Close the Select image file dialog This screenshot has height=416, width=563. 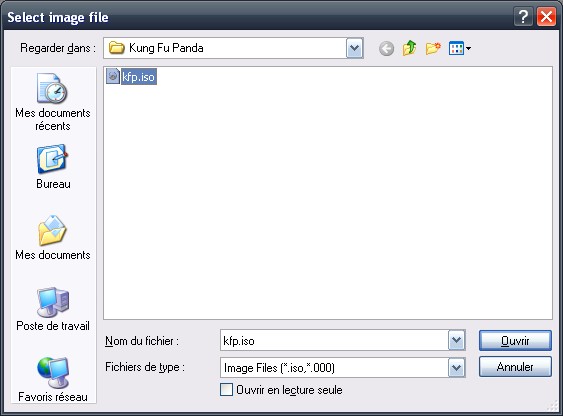[x=546, y=17]
